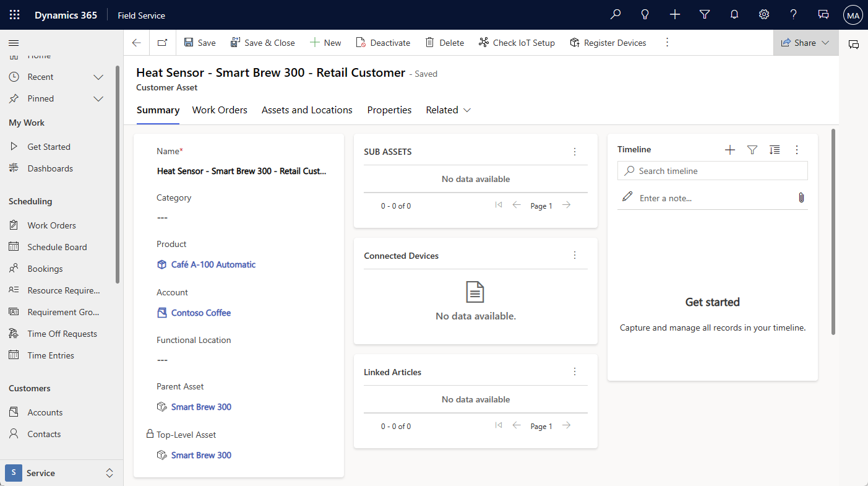Screen dimensions: 868x486
Task: Open the Properties tab
Action: pyautogui.click(x=389, y=110)
